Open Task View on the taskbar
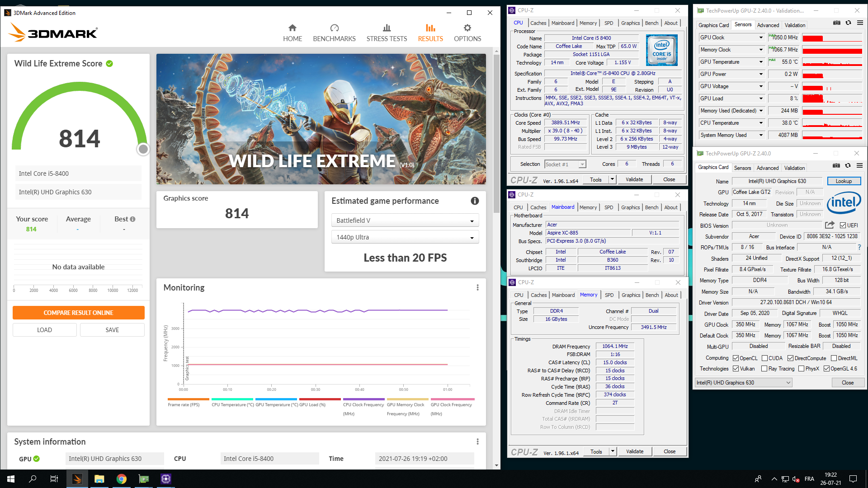The width and height of the screenshot is (868, 488). point(54,479)
